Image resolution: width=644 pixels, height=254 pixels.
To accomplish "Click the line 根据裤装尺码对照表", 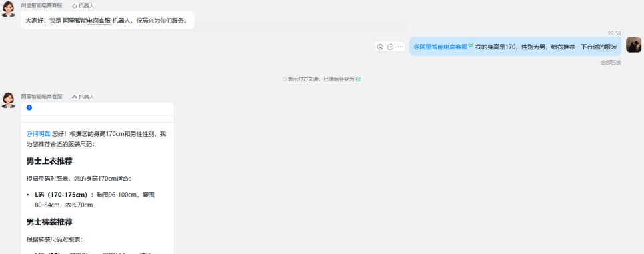I will pyautogui.click(x=55, y=239).
